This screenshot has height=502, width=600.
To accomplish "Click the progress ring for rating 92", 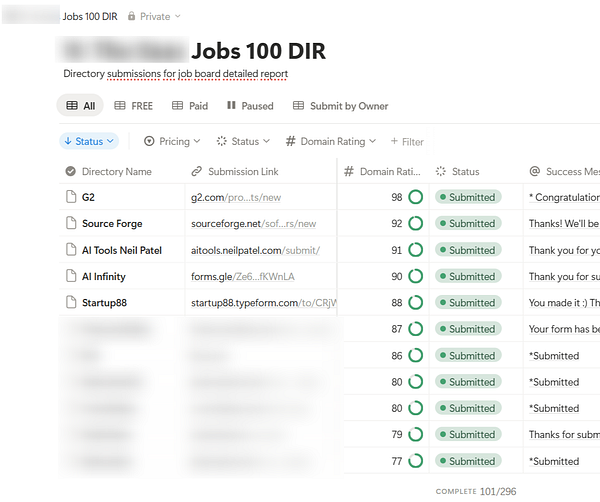I will (416, 223).
